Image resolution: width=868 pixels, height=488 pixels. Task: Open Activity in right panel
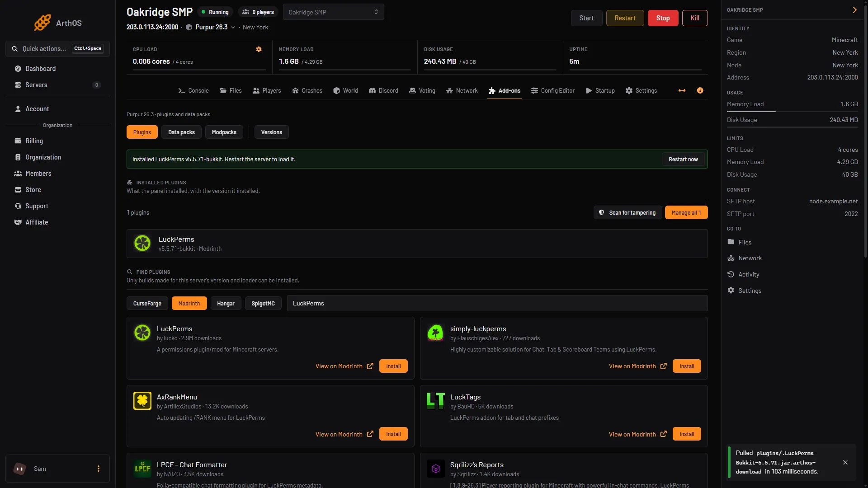pos(743,274)
